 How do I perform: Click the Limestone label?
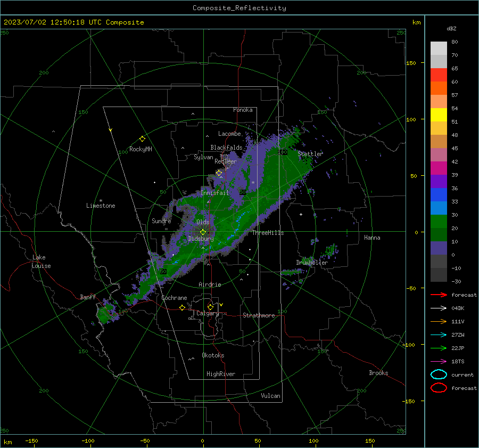pos(101,206)
